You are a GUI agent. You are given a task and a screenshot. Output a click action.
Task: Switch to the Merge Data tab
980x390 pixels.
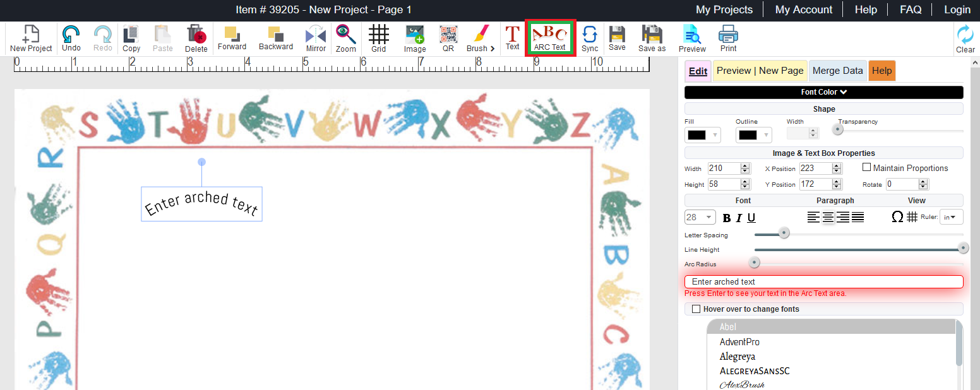click(837, 71)
